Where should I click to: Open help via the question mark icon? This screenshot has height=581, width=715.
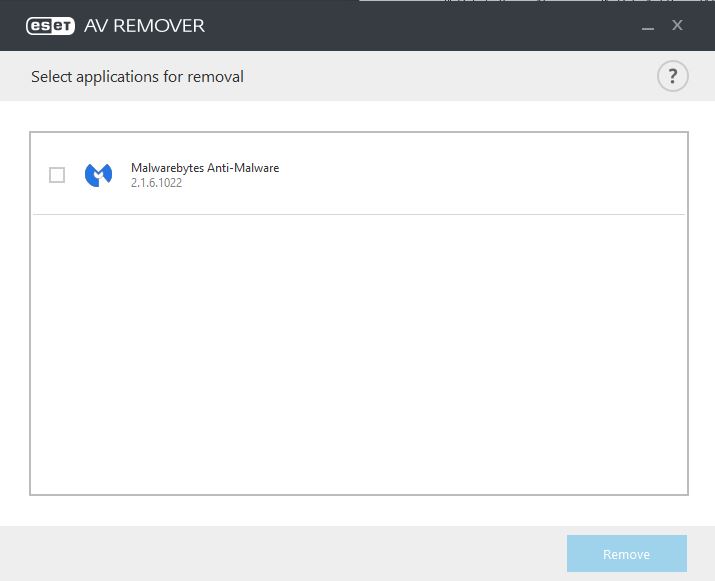(673, 76)
